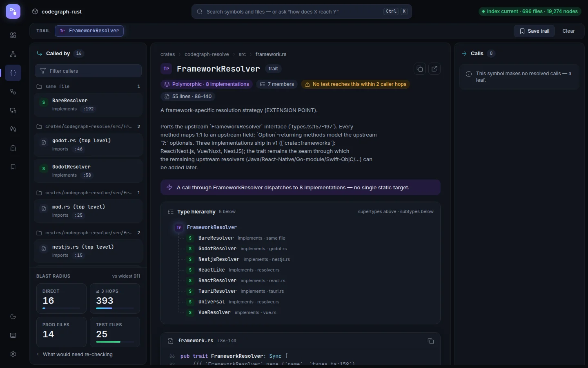Viewport: 588px width, 368px height.
Task: Click the info icon in Calls panel
Action: coord(469,74)
